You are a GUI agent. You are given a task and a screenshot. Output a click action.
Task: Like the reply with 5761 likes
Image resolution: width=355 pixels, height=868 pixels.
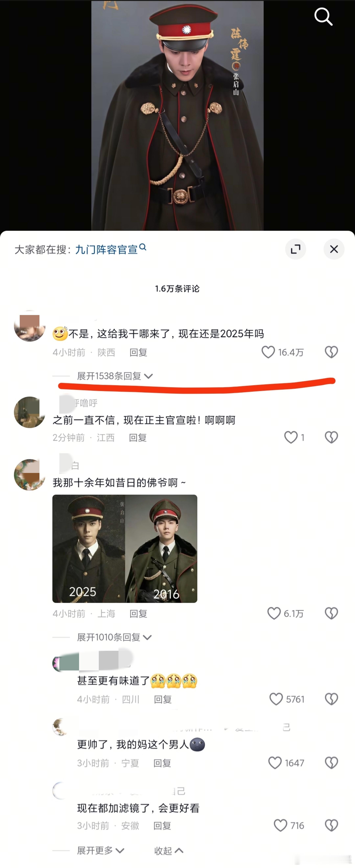276,699
